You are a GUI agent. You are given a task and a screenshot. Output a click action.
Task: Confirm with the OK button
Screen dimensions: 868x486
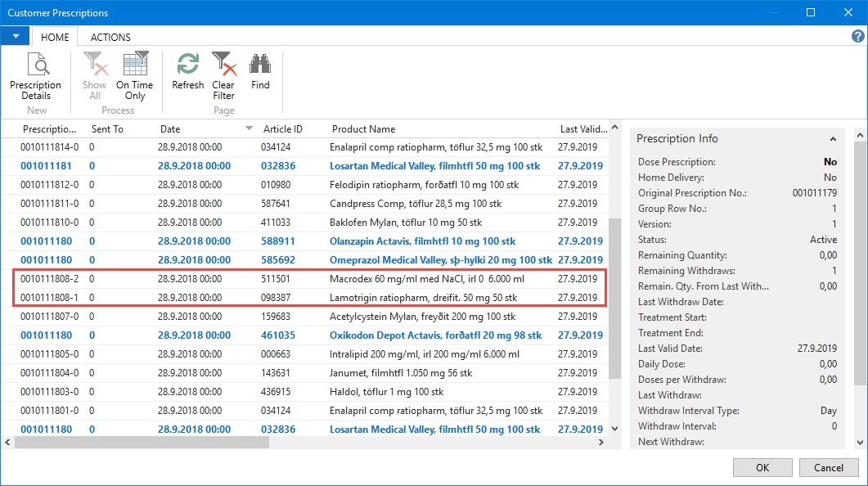(762, 467)
